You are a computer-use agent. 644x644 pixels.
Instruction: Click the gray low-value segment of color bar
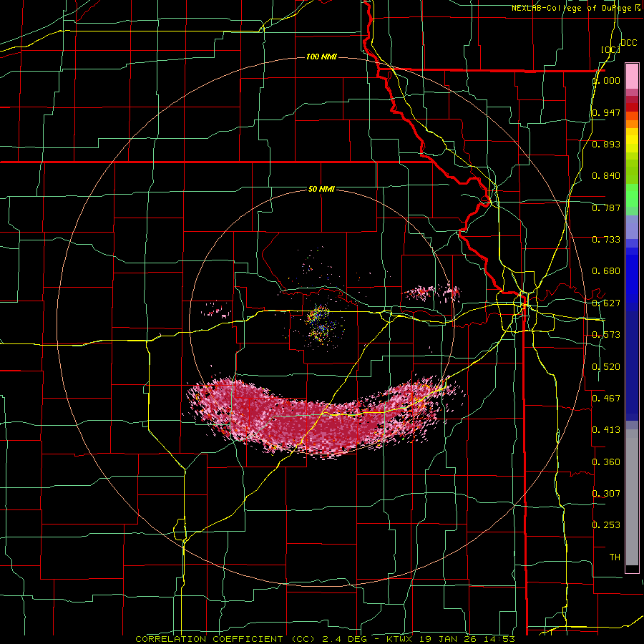tap(632, 497)
